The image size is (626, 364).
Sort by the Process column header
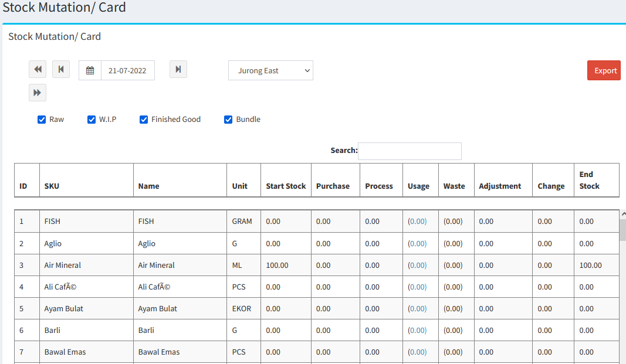(x=381, y=180)
